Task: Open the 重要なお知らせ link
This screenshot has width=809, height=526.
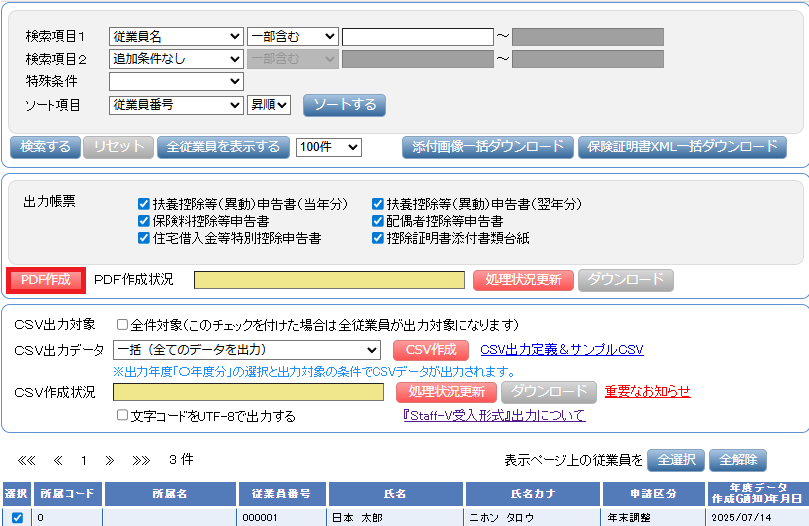Action: (x=646, y=391)
